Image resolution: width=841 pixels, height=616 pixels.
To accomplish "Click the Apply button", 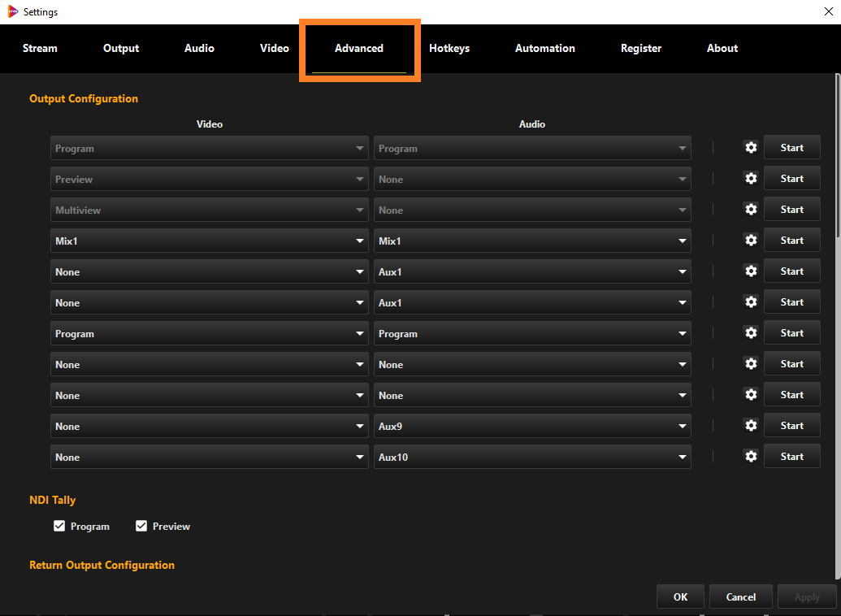I will [x=807, y=596].
